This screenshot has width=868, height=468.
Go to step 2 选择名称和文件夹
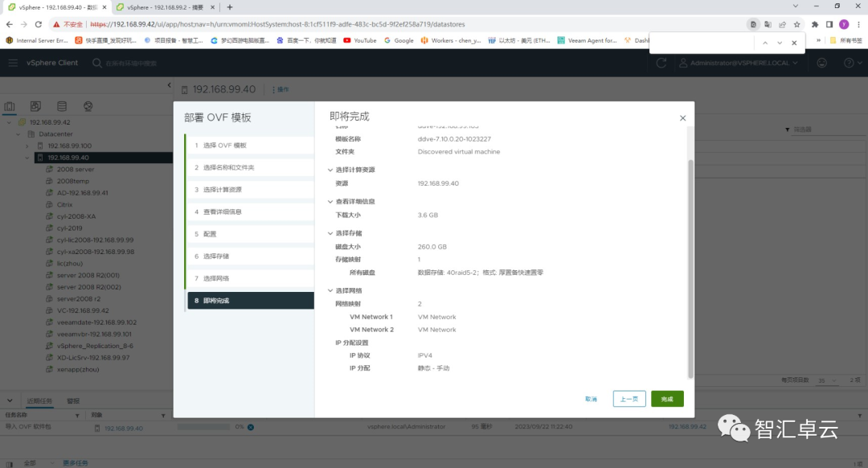pyautogui.click(x=250, y=167)
